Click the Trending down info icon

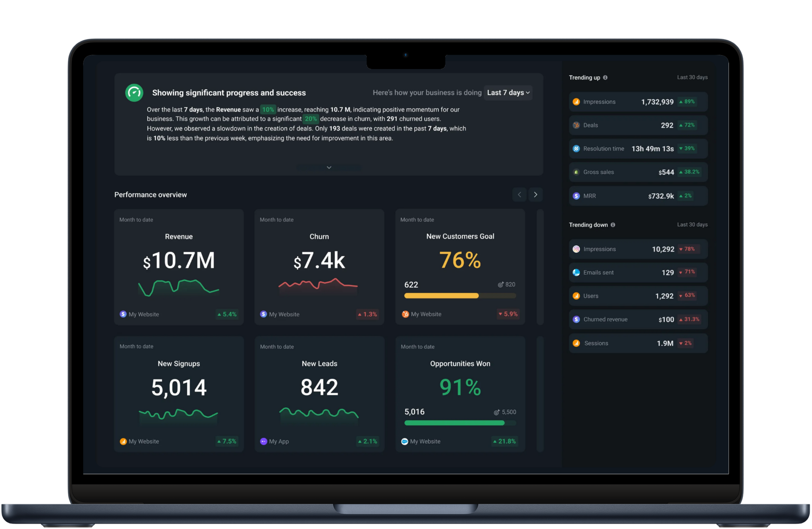coord(613,225)
